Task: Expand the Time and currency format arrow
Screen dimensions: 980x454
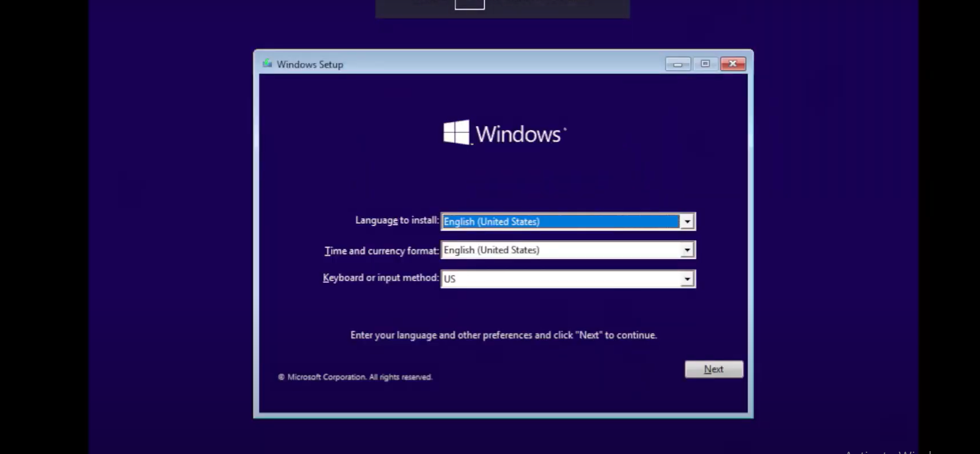Action: coord(687,250)
